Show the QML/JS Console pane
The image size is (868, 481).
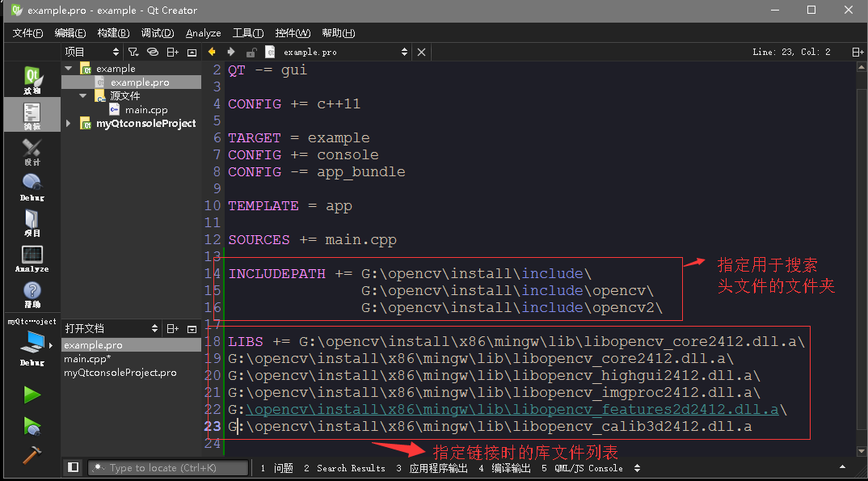point(583,468)
